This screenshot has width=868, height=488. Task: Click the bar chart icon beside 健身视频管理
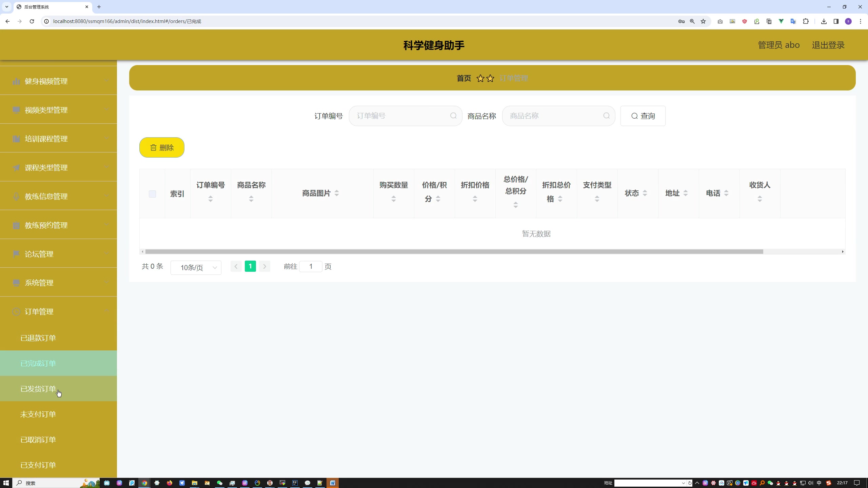pyautogui.click(x=16, y=81)
